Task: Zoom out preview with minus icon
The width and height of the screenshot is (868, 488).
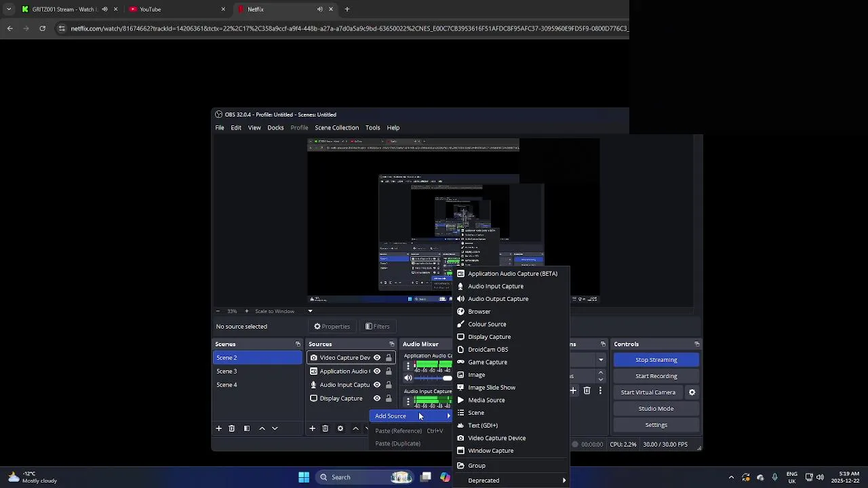Action: (218, 311)
